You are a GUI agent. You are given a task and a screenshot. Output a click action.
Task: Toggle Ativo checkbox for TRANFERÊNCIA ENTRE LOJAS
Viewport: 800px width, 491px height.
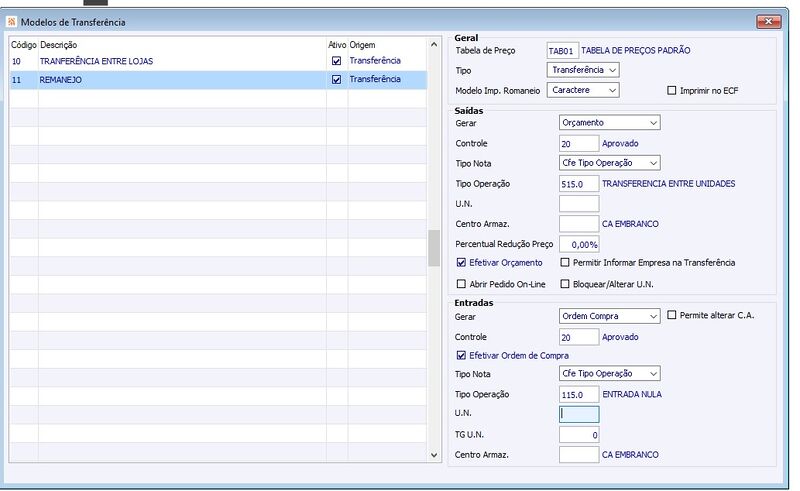[336, 61]
